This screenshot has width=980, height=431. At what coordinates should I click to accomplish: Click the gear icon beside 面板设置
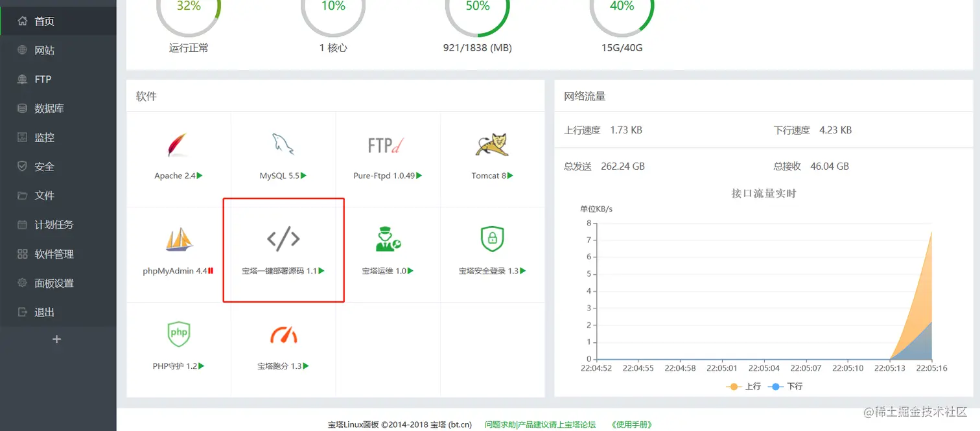(23, 283)
